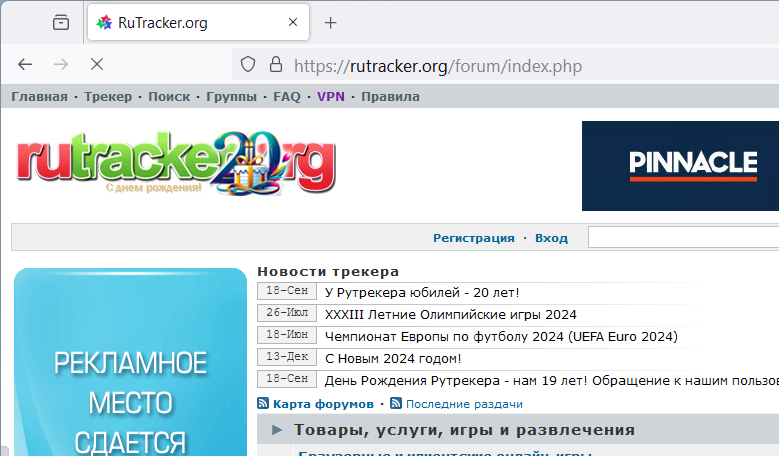Image resolution: width=779 pixels, height=456 pixels.
Task: Collapse Товары, услуги, игры category arrow
Action: 277,430
